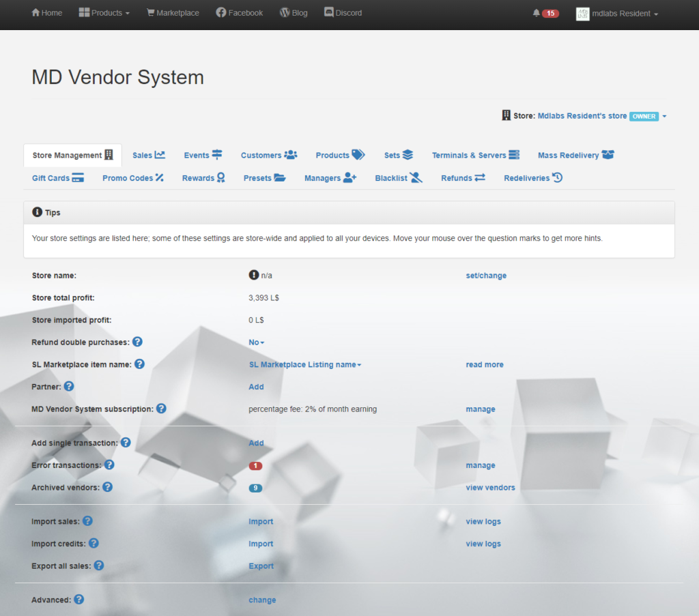The image size is (699, 616).
Task: Expand the store selector caret next to OWNER
Action: (x=664, y=116)
